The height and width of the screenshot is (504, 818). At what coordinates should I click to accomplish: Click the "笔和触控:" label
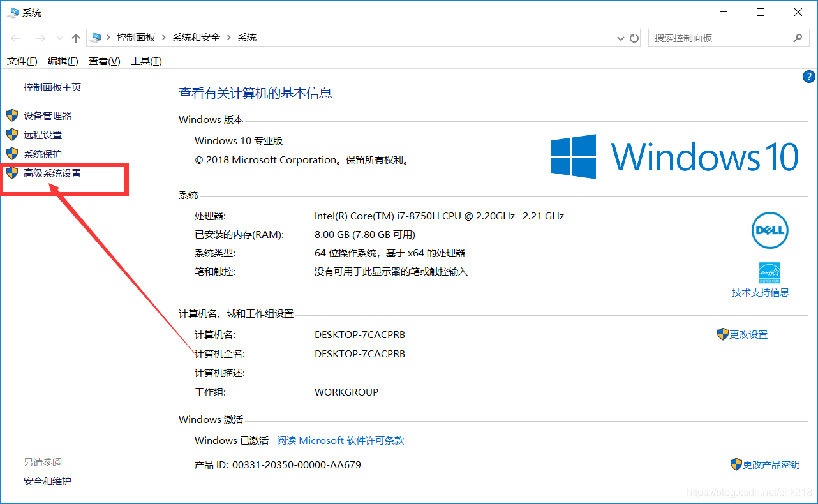[215, 271]
